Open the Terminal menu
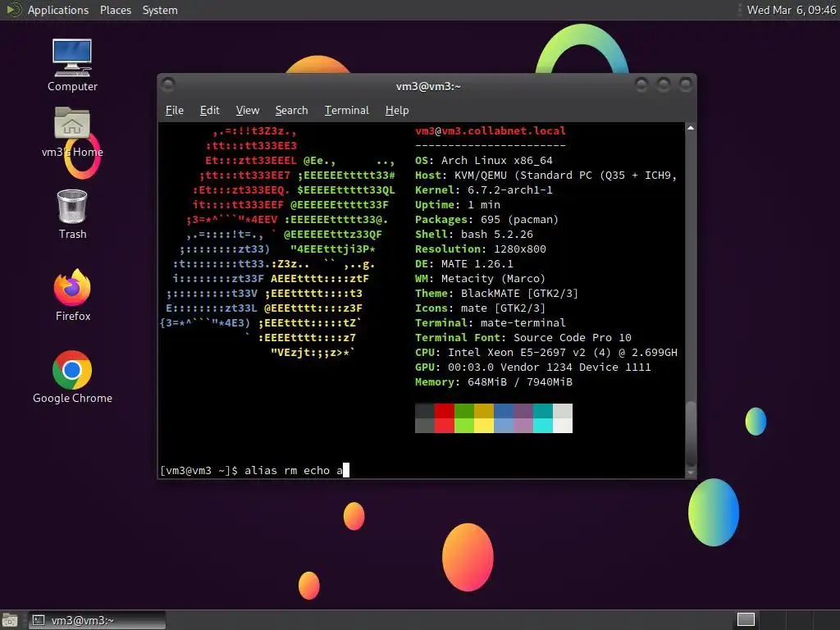 click(x=347, y=111)
